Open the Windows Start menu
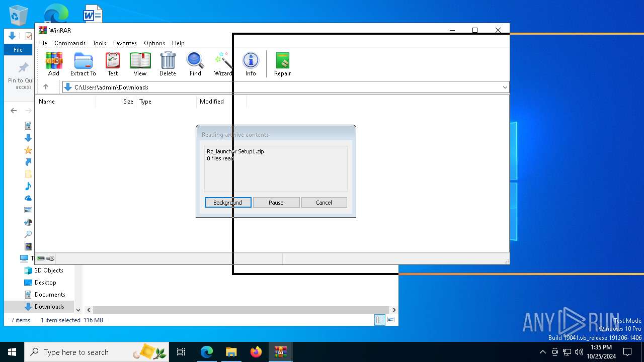The width and height of the screenshot is (644, 362). (x=12, y=352)
